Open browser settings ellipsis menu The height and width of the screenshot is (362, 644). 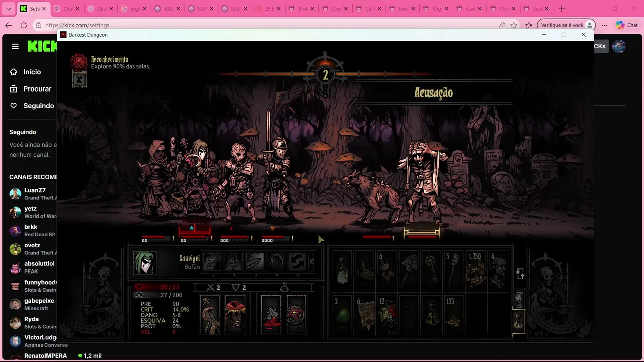[604, 25]
